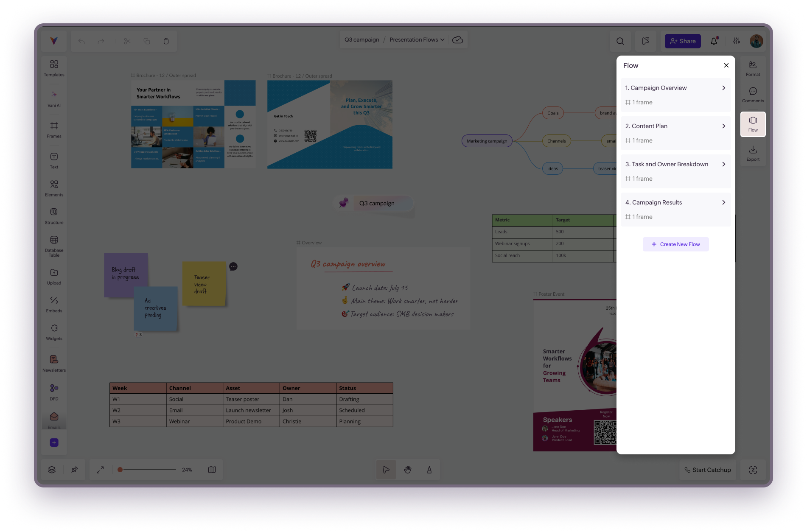Viewport: 807px width, 532px height.
Task: Open the layers stack icon in the bottom-left bar
Action: [52, 470]
